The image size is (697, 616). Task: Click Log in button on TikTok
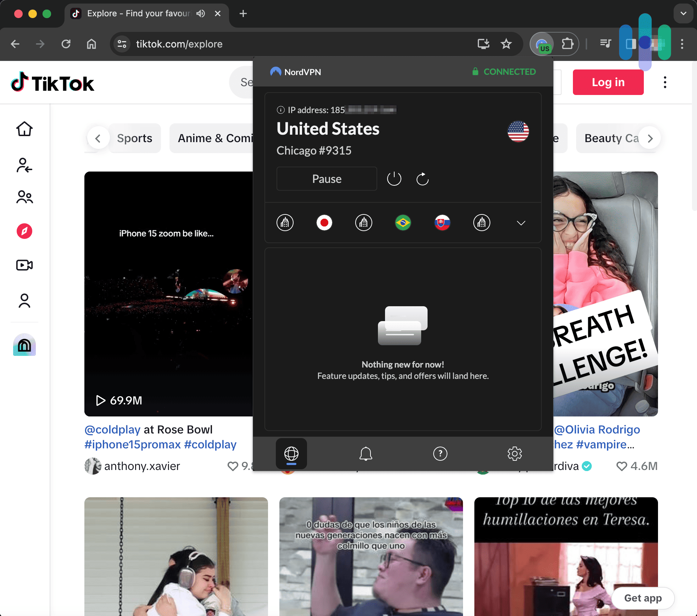(x=608, y=83)
